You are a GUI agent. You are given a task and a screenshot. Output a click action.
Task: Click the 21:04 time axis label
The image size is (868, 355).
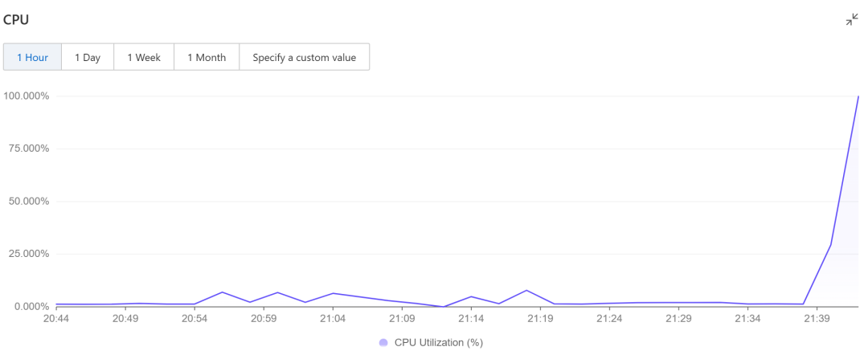tap(333, 319)
